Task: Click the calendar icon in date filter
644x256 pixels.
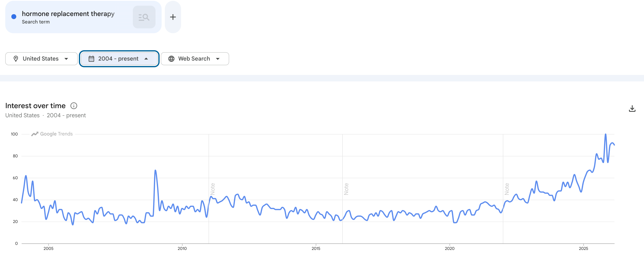Action: pyautogui.click(x=91, y=59)
